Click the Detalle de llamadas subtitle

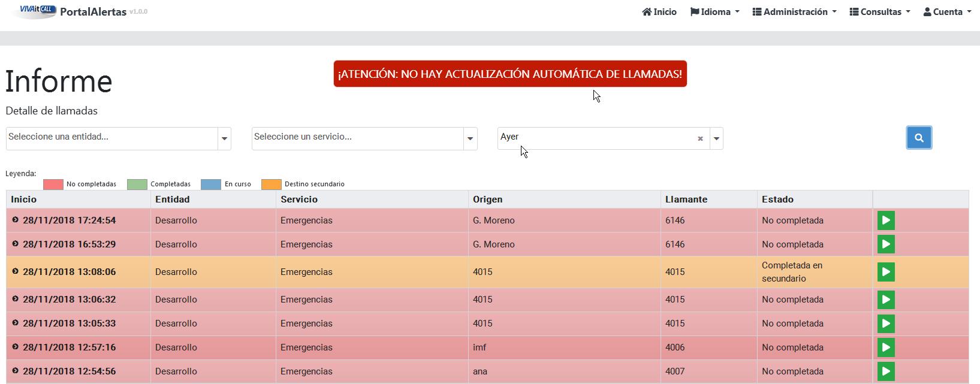(x=52, y=111)
